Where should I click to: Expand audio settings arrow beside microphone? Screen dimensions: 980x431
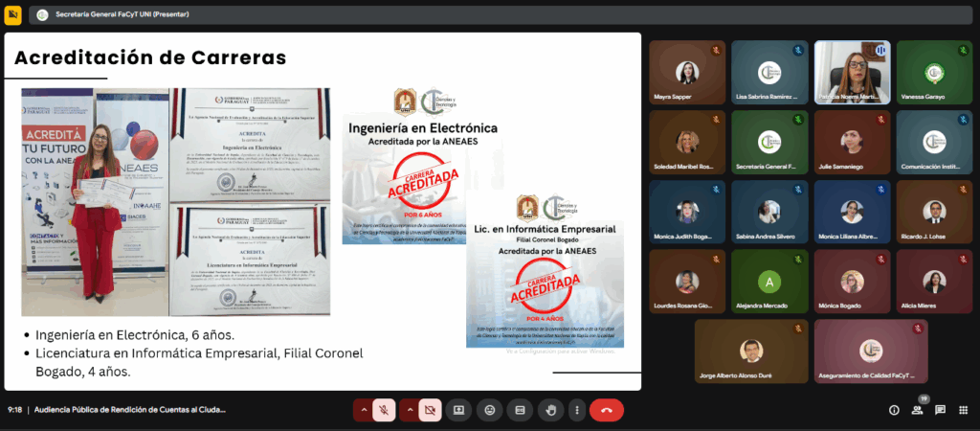[x=363, y=410]
